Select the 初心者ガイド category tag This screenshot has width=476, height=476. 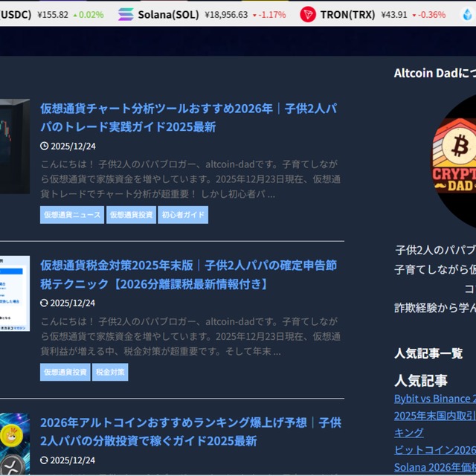point(183,215)
